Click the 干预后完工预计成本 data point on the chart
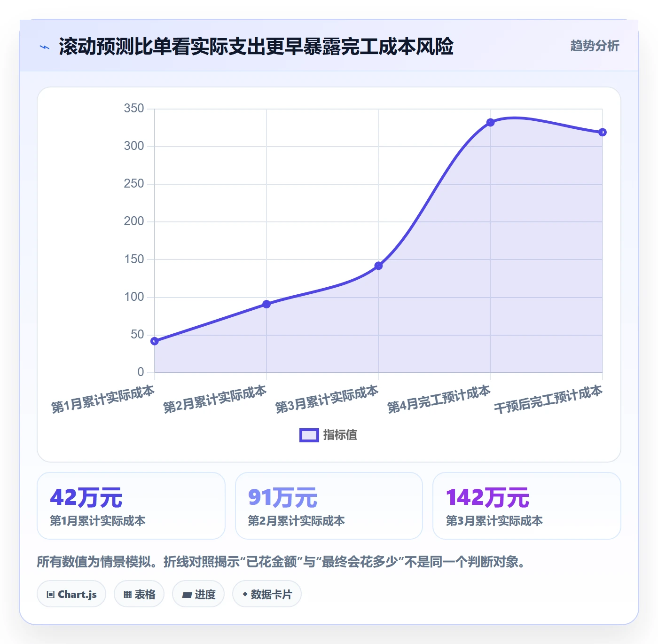This screenshot has width=658, height=644. (603, 133)
